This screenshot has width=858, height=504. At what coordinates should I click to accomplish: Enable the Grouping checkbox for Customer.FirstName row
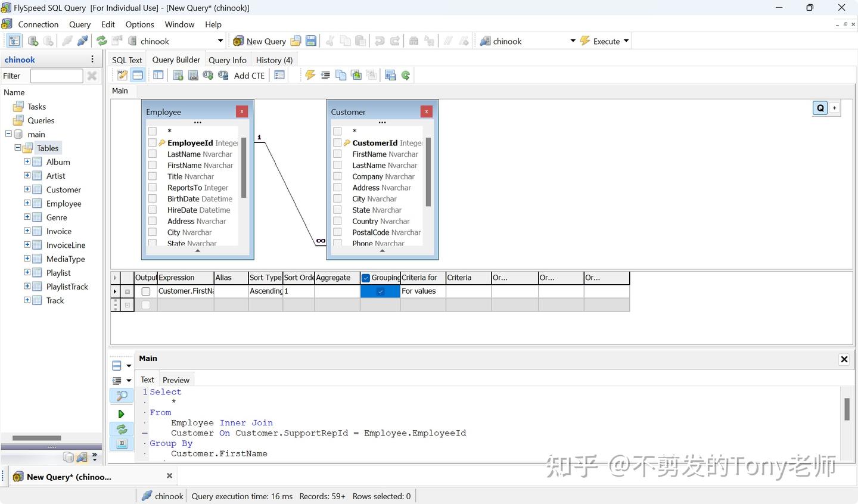pos(380,291)
